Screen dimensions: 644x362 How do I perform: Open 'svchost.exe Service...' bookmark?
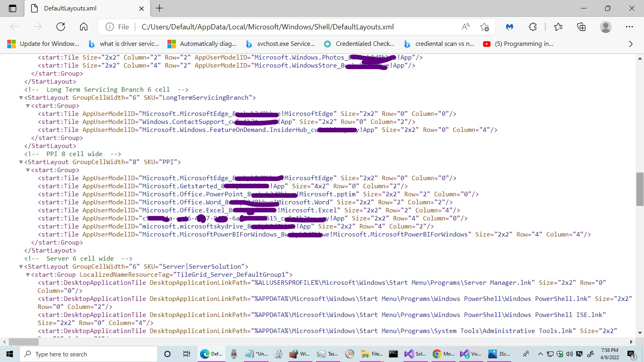pyautogui.click(x=280, y=44)
